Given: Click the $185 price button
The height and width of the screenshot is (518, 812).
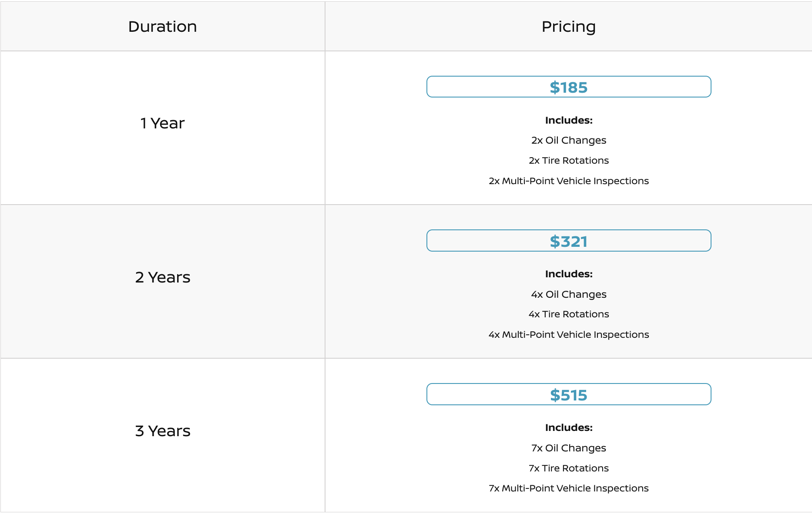Looking at the screenshot, I should coord(569,87).
